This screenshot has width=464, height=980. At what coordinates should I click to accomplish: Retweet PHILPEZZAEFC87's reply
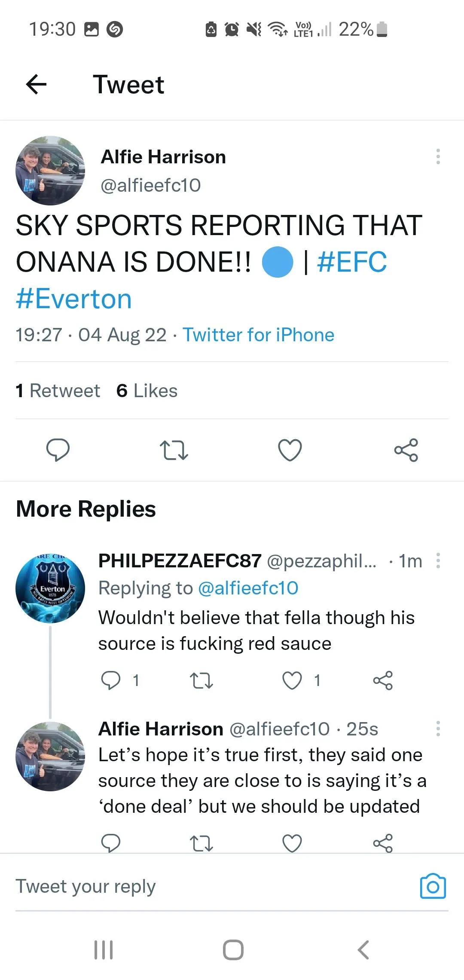coord(201,680)
